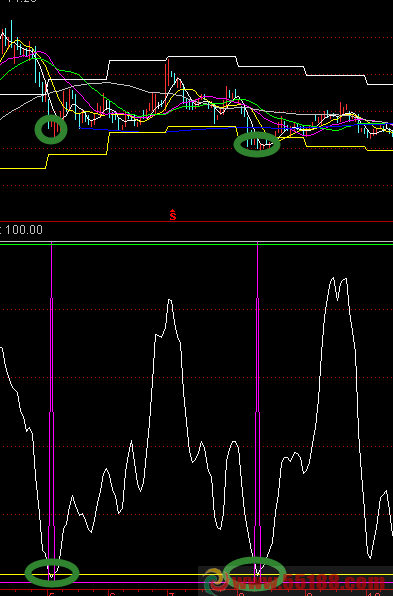This screenshot has height=596, width=393.
Task: Select the small green circle on left candles
Action: tap(51, 129)
